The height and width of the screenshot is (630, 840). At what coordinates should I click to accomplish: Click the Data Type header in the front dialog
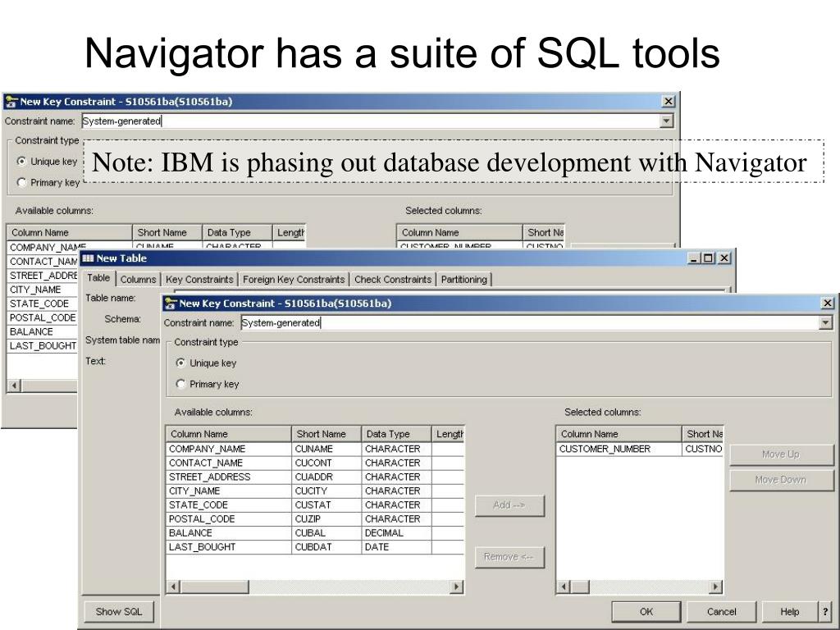coord(396,434)
